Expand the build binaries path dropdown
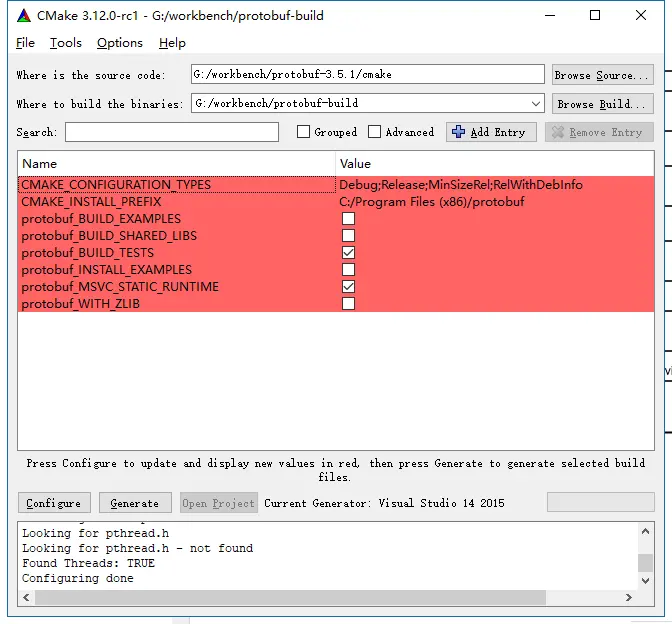Screen dimensions: 672x624 535,103
